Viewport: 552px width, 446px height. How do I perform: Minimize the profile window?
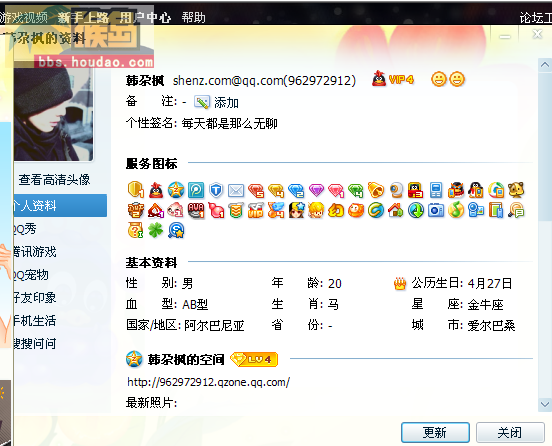pos(505,36)
